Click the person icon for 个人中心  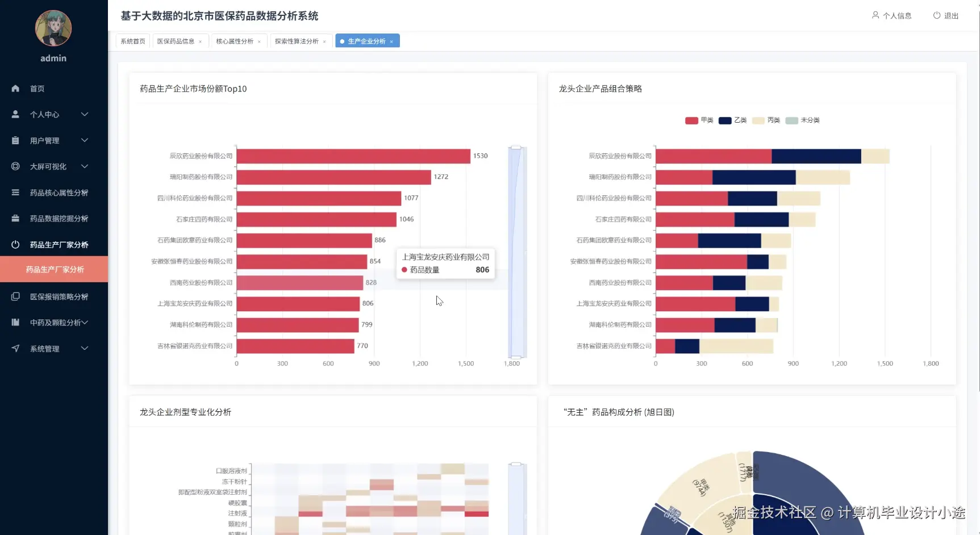[15, 114]
